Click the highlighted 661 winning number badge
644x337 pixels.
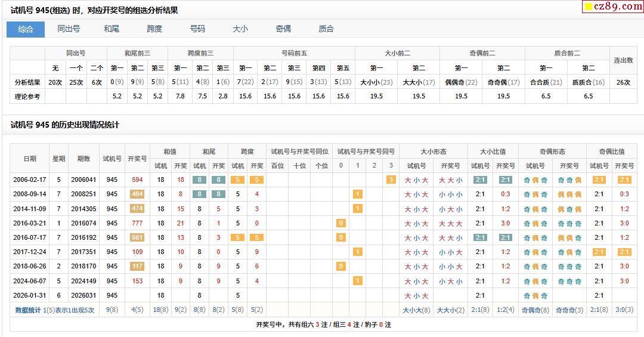point(137,237)
